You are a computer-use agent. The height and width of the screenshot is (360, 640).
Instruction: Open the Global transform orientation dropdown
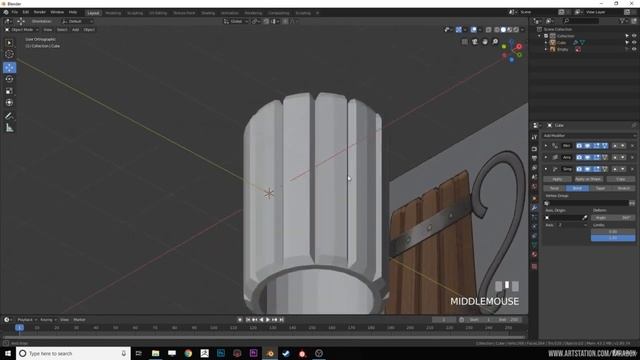(x=236, y=21)
